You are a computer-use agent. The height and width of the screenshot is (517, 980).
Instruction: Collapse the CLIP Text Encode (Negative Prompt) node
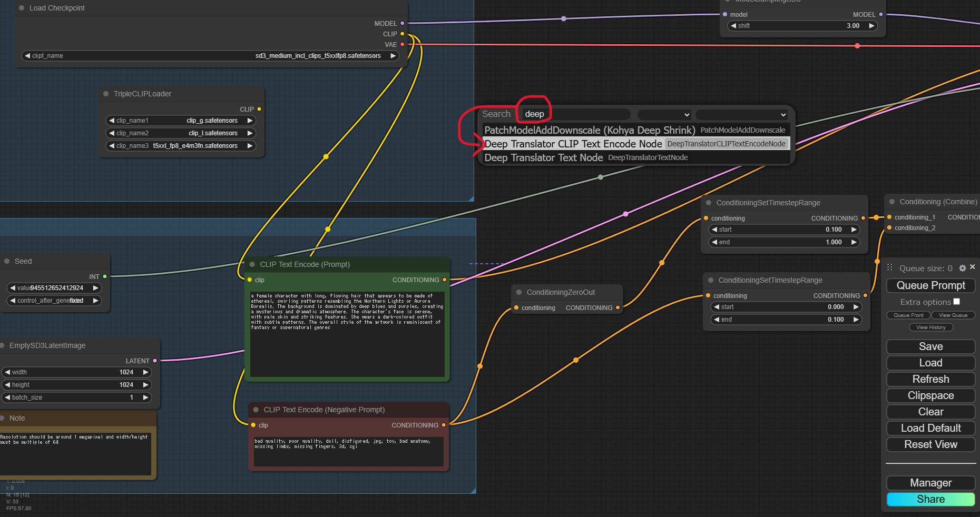256,410
